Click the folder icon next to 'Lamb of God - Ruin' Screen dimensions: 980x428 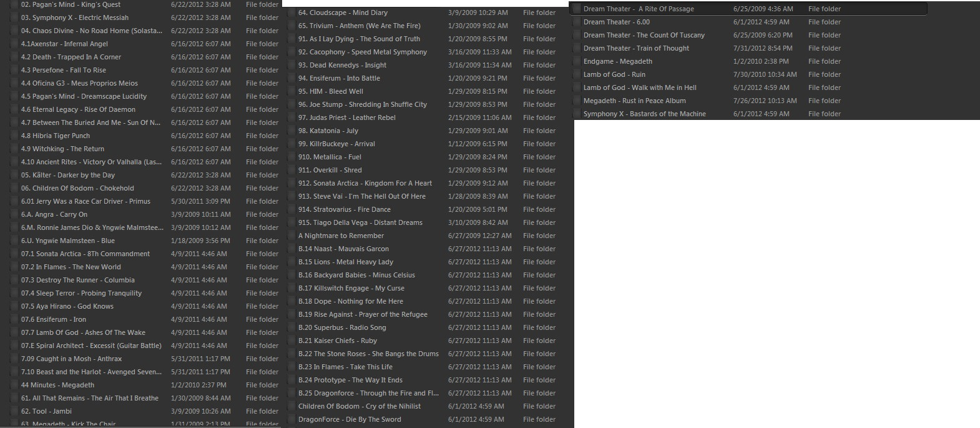coord(577,74)
